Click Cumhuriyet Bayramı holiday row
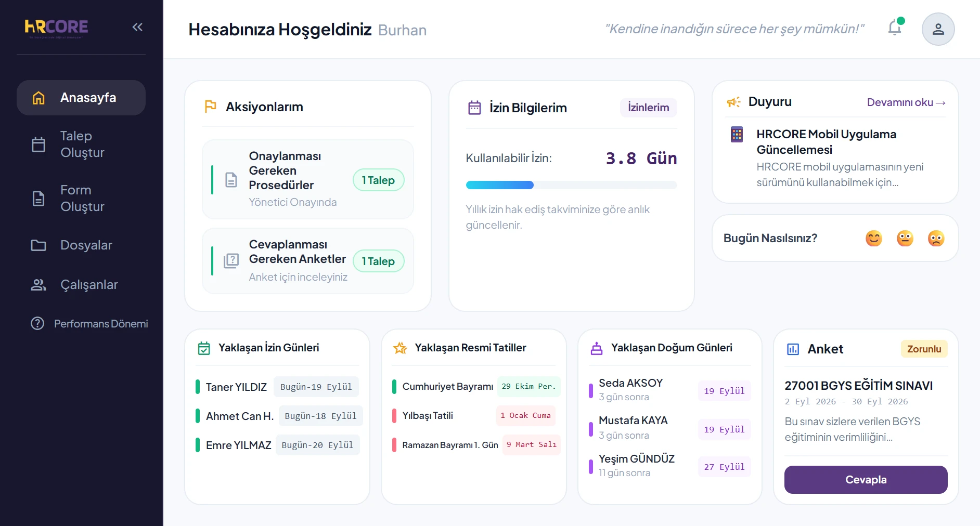The width and height of the screenshot is (980, 526). tap(476, 386)
